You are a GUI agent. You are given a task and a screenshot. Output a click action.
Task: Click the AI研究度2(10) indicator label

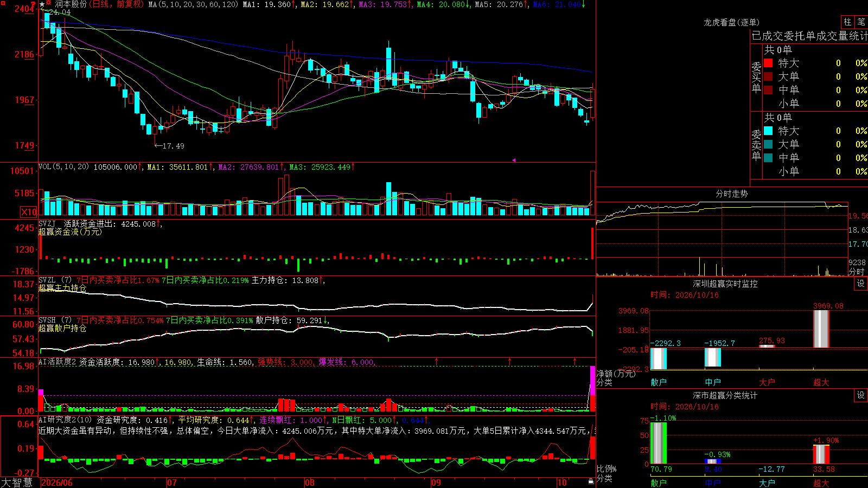[65, 420]
